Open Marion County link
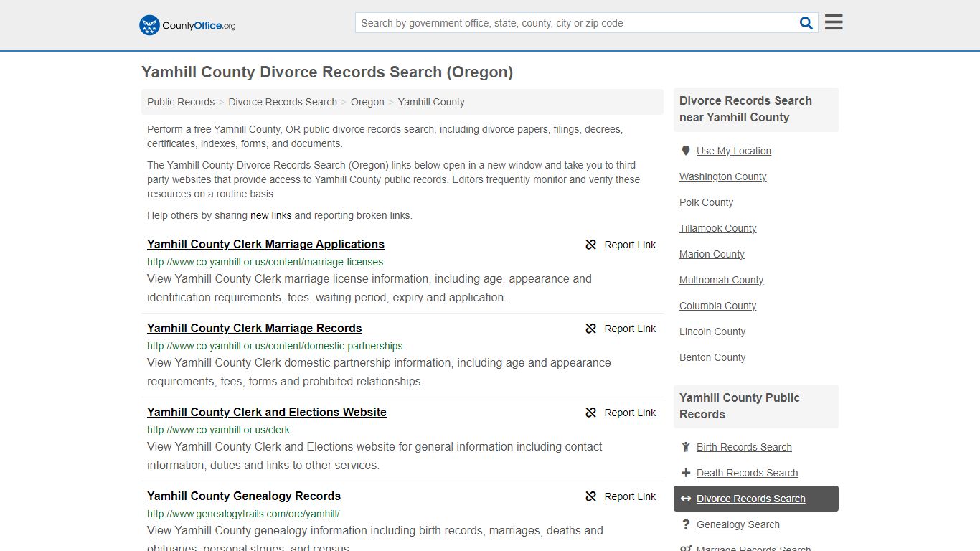The width and height of the screenshot is (980, 551). click(712, 254)
